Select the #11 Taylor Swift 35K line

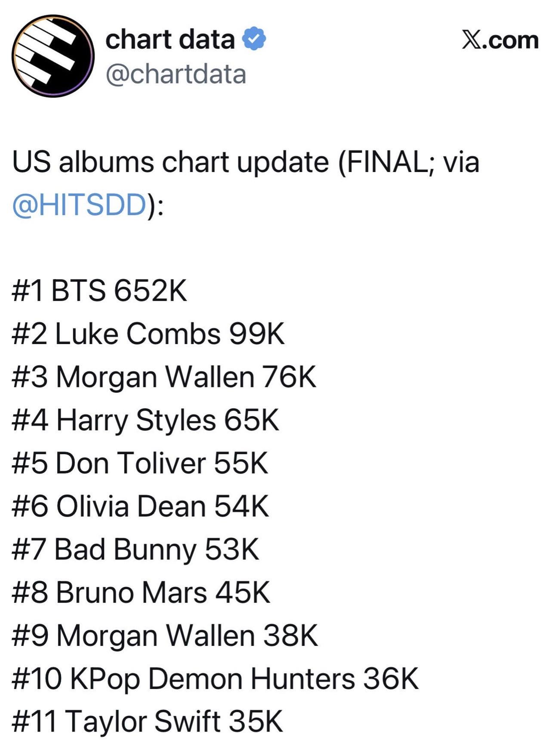point(147,721)
